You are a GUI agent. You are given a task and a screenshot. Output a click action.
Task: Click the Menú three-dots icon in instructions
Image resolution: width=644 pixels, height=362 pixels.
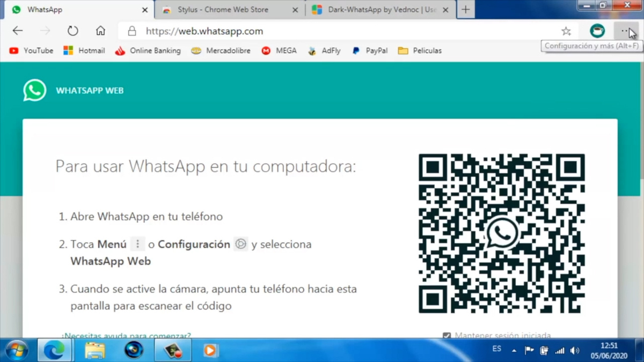(x=137, y=244)
